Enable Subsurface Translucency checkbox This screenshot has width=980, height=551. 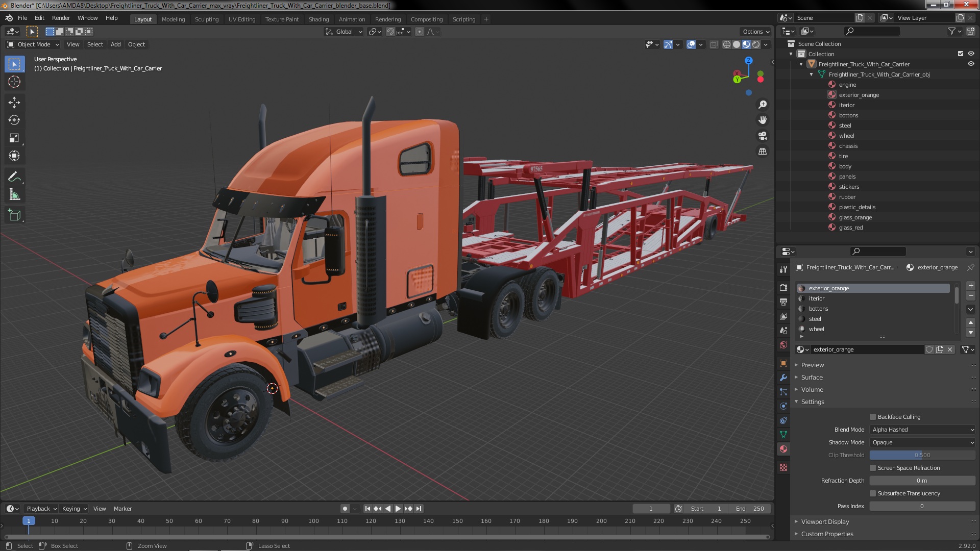(873, 493)
